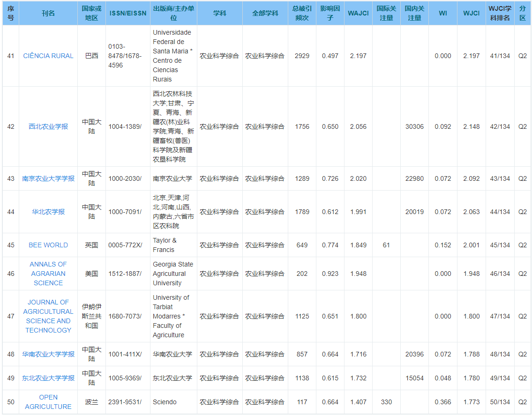Screen dimensions: 532x415
Task: Click the WJCI column header
Action: (x=471, y=13)
